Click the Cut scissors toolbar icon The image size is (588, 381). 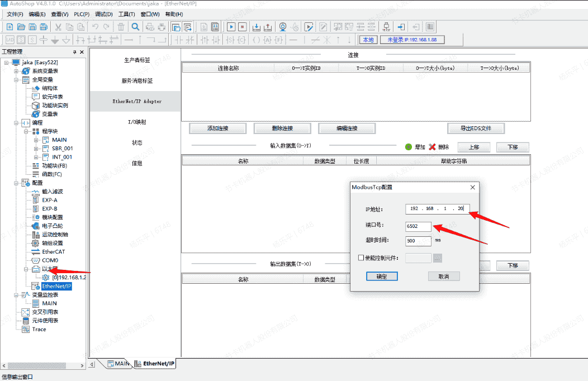(58, 27)
